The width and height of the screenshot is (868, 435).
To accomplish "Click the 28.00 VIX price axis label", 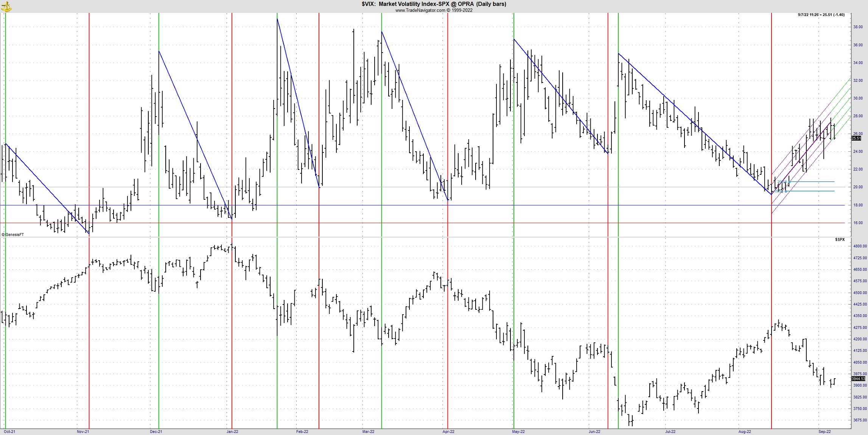I will pyautogui.click(x=858, y=116).
